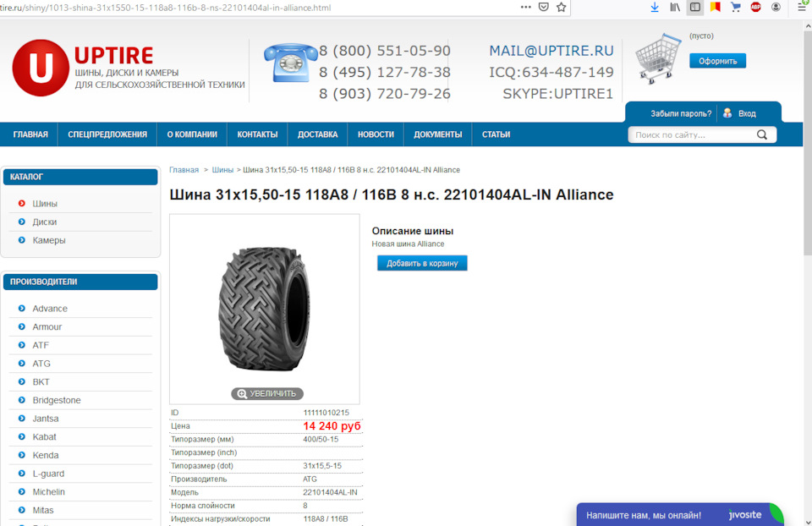Viewport: 812px width, 526px height.
Task: Click the UPTIRE red logo
Action: [x=41, y=68]
